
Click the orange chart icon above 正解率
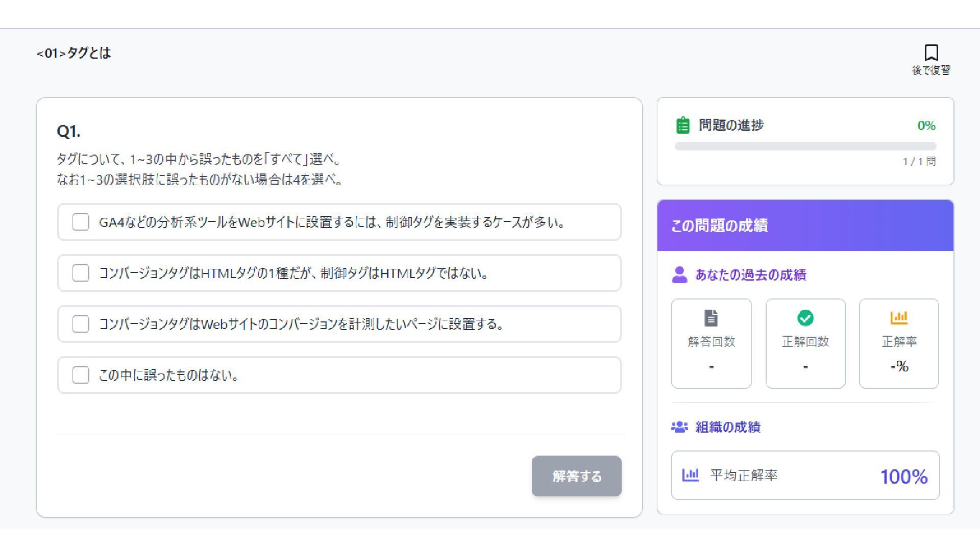898,318
